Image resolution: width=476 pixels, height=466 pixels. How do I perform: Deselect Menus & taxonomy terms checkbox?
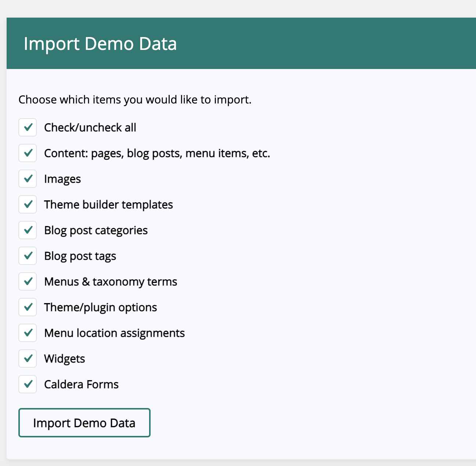point(28,281)
